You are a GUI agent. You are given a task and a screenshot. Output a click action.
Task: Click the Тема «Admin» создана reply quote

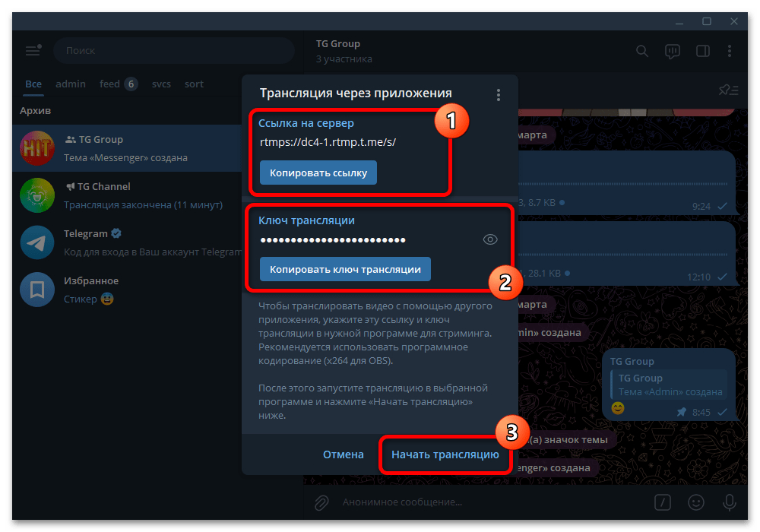pos(669,385)
